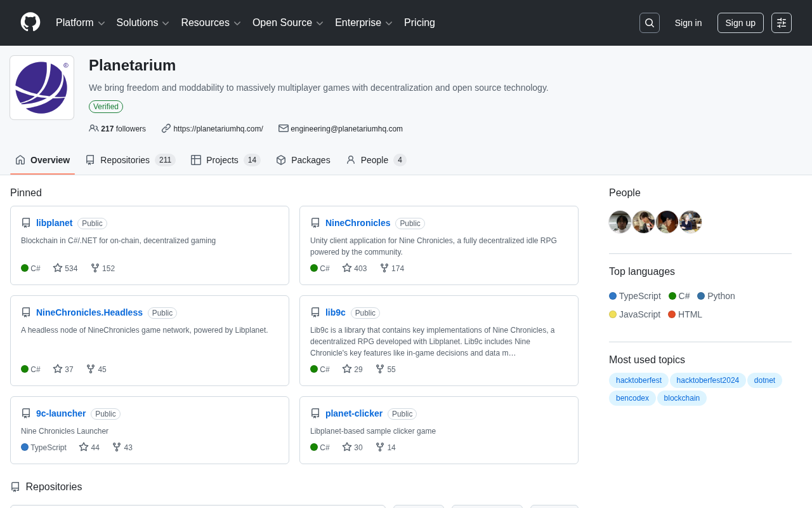Open the search magnifier icon button

tap(650, 23)
